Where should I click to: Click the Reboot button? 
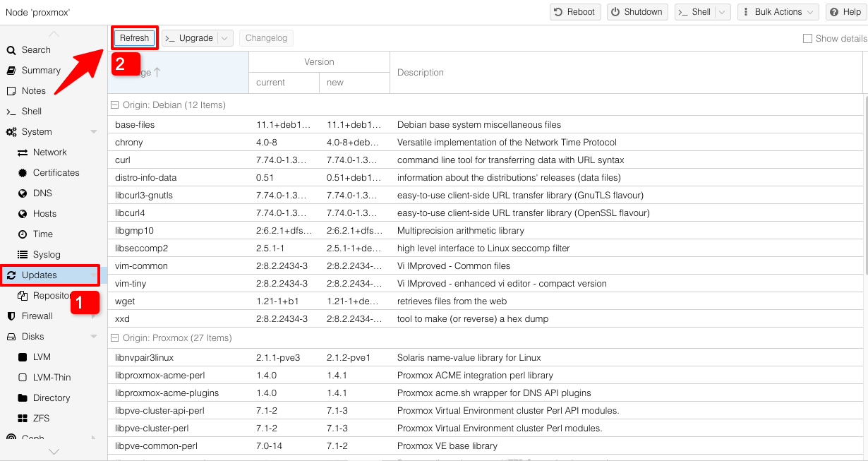(574, 12)
